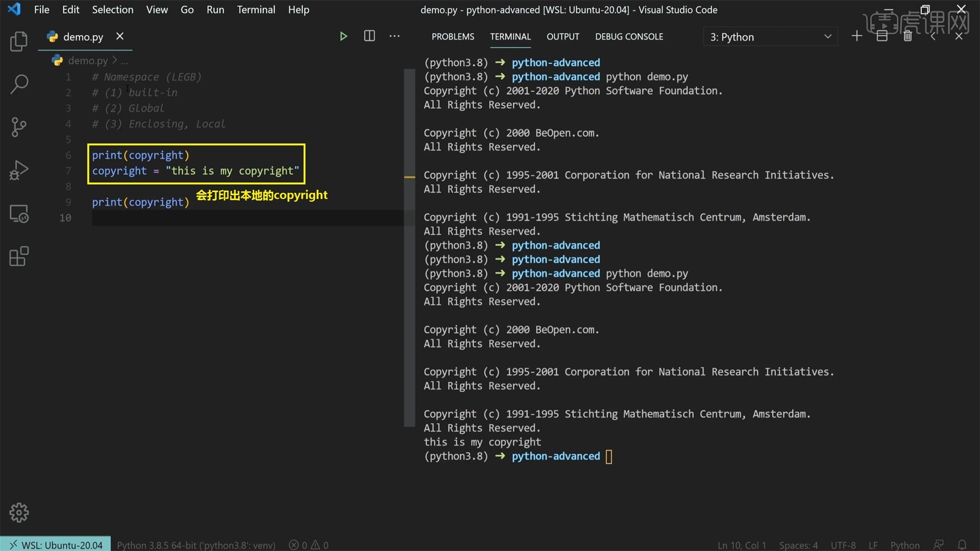
Task: Open the Terminal menu
Action: (x=256, y=9)
